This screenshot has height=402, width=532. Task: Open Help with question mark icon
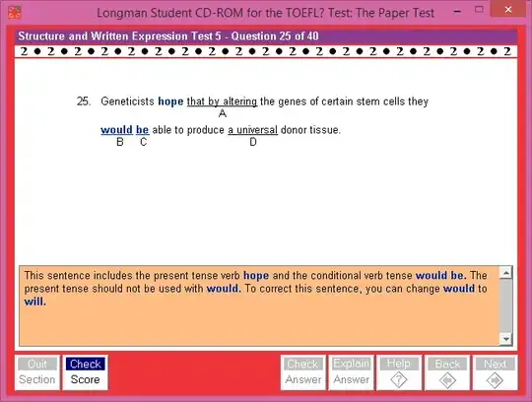point(399,372)
